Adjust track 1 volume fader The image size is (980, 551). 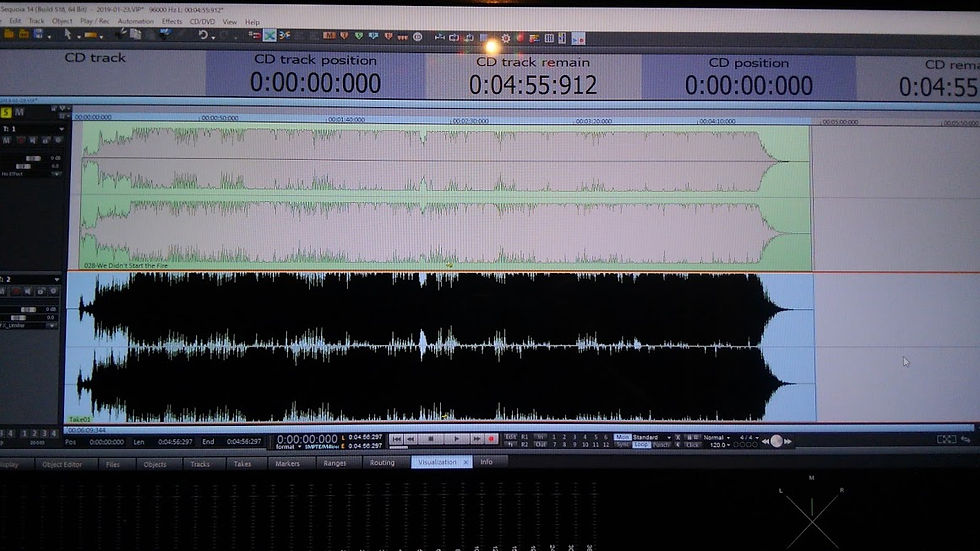click(x=32, y=159)
